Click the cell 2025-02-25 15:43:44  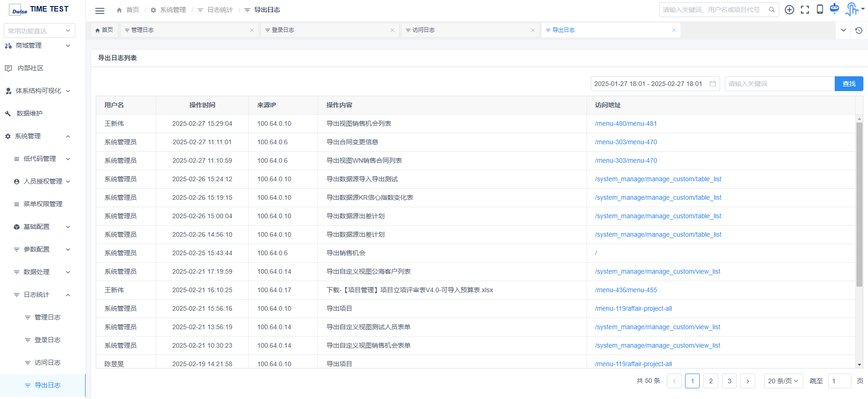coord(202,253)
